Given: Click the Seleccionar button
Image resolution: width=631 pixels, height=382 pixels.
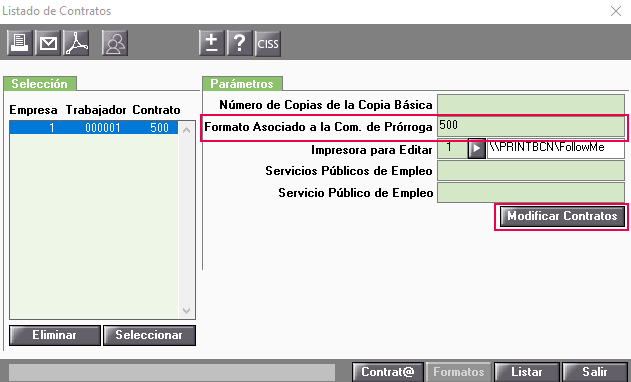Looking at the screenshot, I should (149, 335).
